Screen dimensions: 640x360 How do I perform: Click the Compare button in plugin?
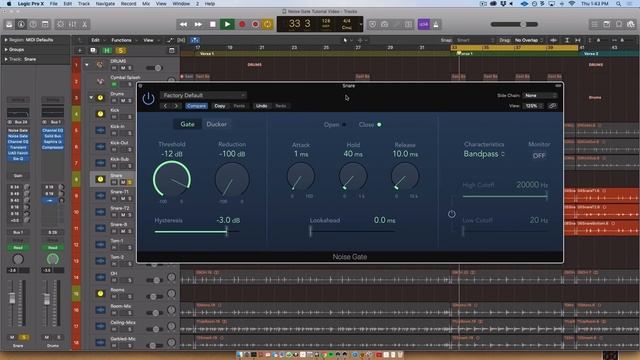196,106
